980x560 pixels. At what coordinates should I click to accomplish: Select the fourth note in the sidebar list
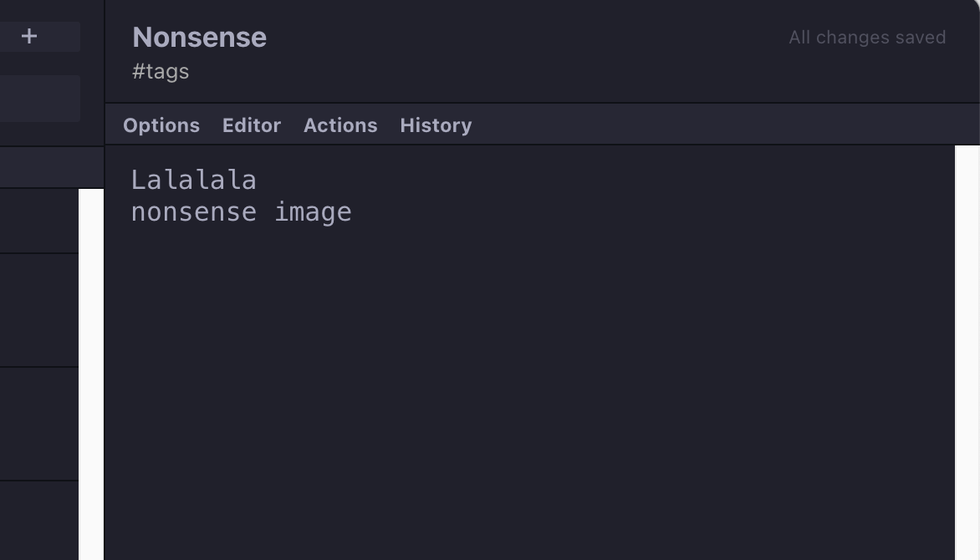(39, 520)
